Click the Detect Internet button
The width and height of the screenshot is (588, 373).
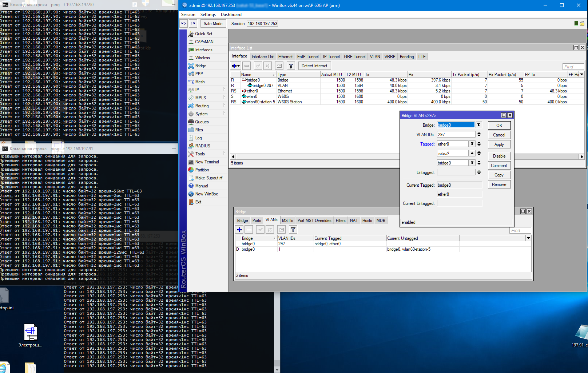coord(314,66)
